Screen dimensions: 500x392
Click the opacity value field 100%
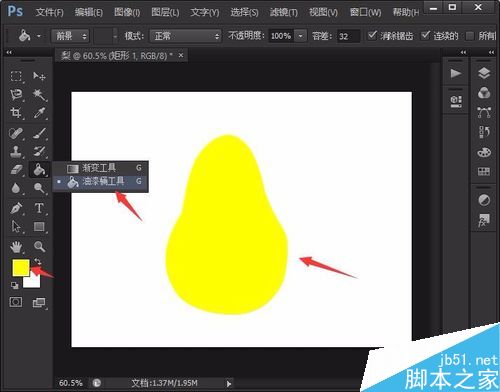click(281, 36)
